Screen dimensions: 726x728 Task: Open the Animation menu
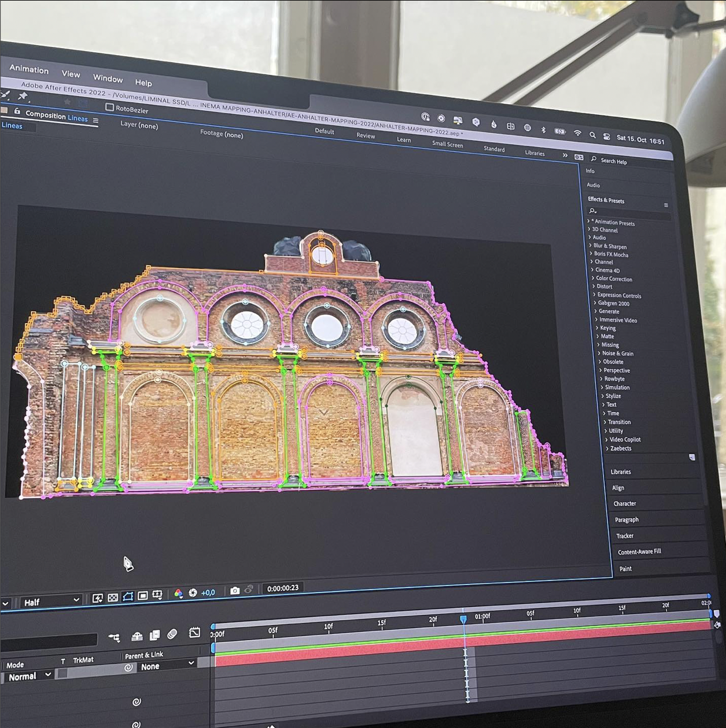pos(29,69)
